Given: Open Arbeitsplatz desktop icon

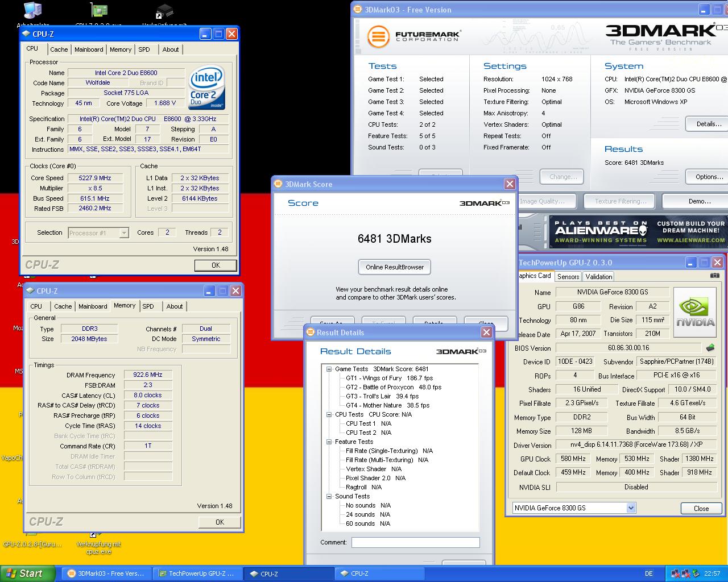Looking at the screenshot, I should tap(32, 14).
